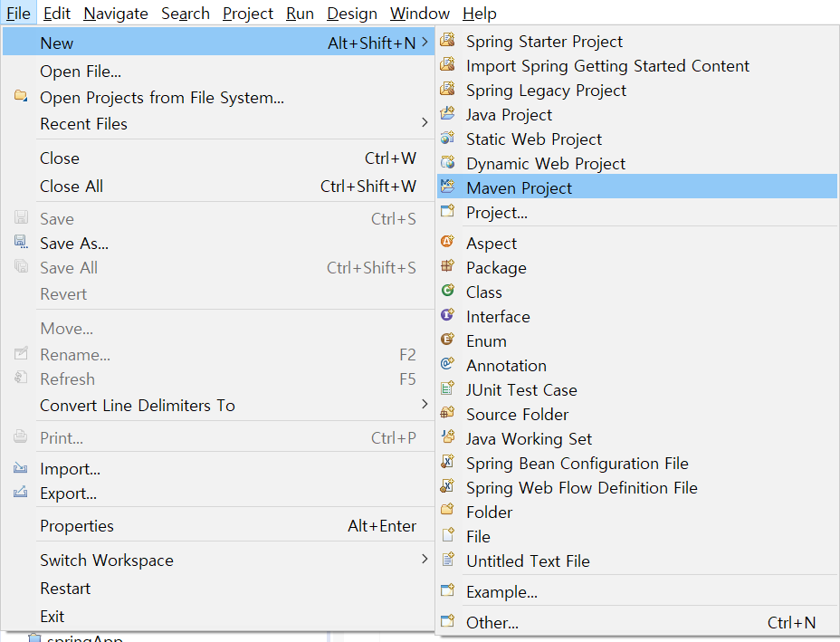The height and width of the screenshot is (642, 840).
Task: Click the blank File icon
Action: coord(447,535)
